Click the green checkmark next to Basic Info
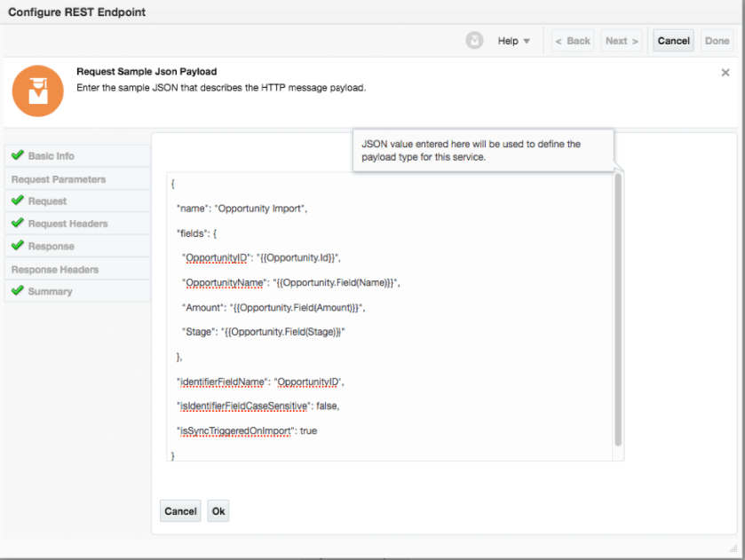 17,155
